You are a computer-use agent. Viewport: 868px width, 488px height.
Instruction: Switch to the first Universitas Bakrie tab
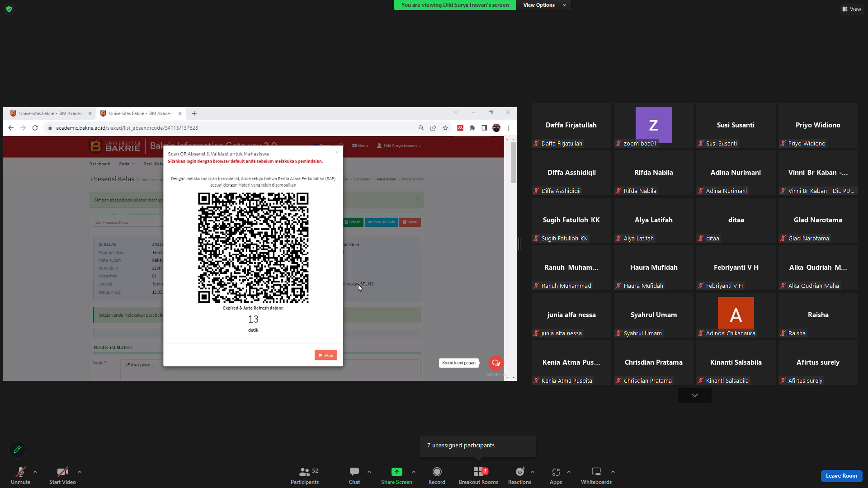(x=50, y=113)
